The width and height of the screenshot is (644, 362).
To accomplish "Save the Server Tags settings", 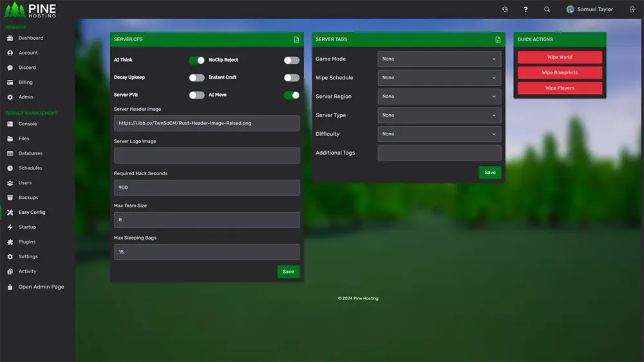I will tap(490, 173).
